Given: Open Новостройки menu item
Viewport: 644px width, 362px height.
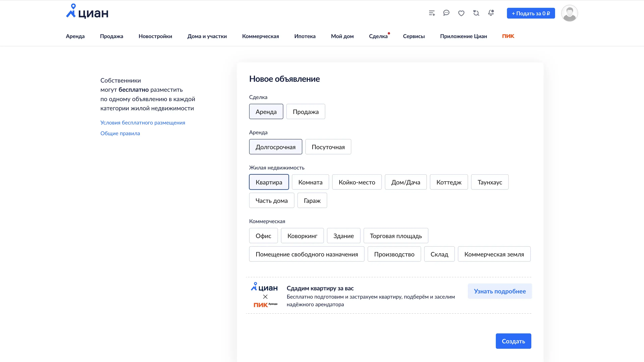Looking at the screenshot, I should 155,36.
